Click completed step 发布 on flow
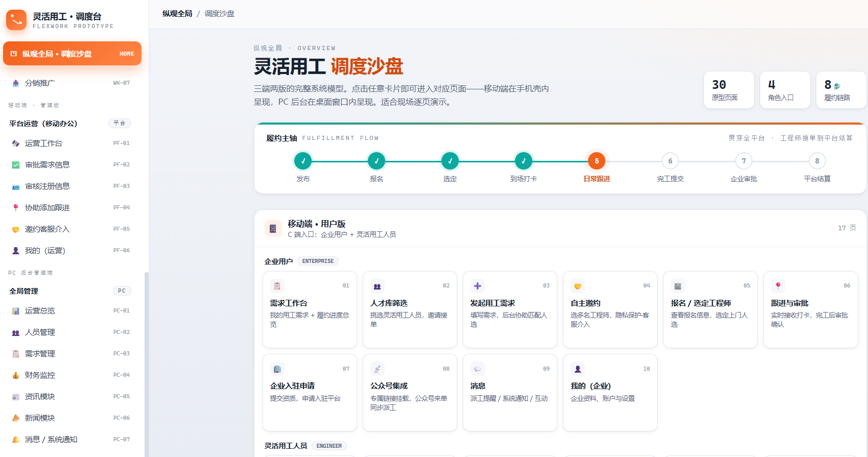 [x=303, y=161]
